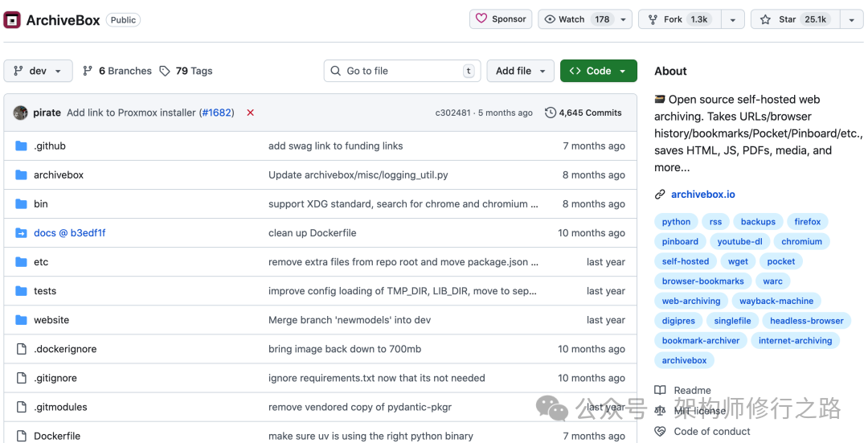Screen dimensions: 868x443
Task: Open the etc folder
Action: tap(41, 262)
